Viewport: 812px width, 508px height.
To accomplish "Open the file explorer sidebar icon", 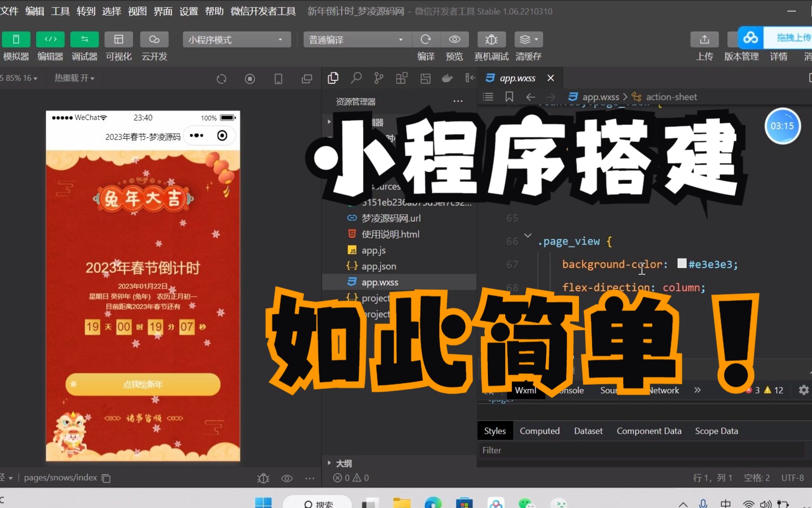I will click(333, 78).
